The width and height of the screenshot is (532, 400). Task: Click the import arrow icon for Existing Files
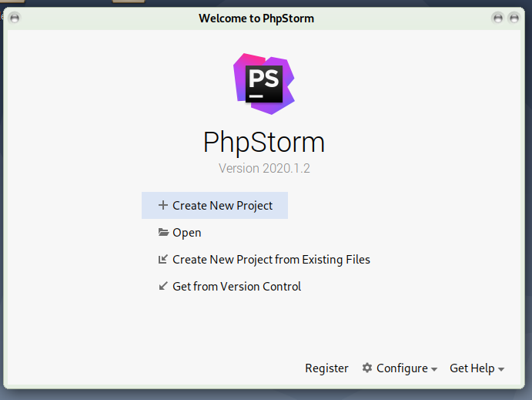[x=162, y=260]
